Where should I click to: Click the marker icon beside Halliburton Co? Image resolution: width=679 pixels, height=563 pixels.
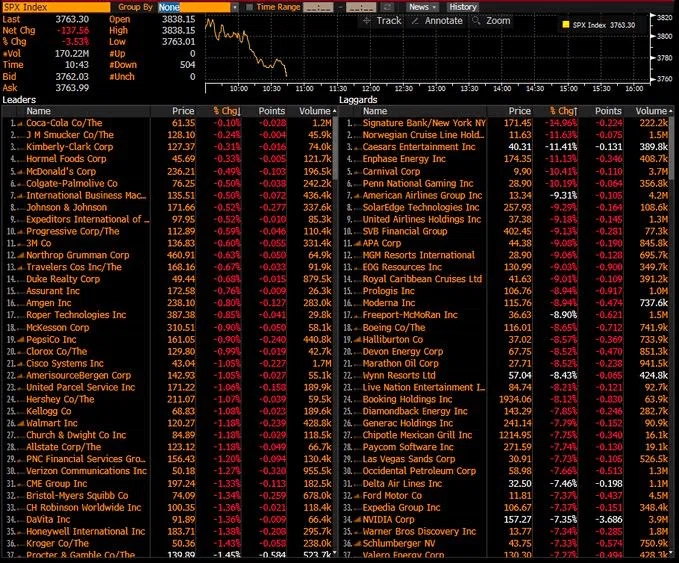357,340
